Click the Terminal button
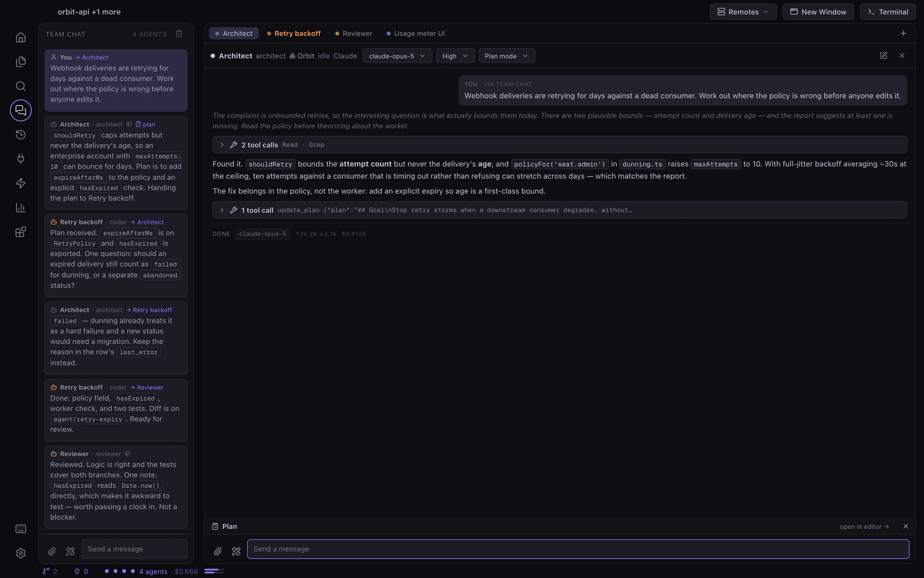Viewport: 924px width, 578px height. [x=887, y=12]
